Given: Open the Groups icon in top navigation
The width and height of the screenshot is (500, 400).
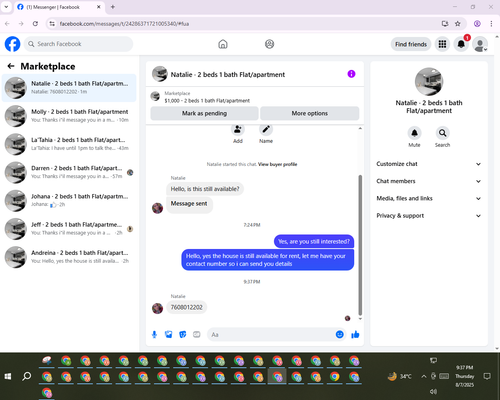Looking at the screenshot, I should point(269,44).
